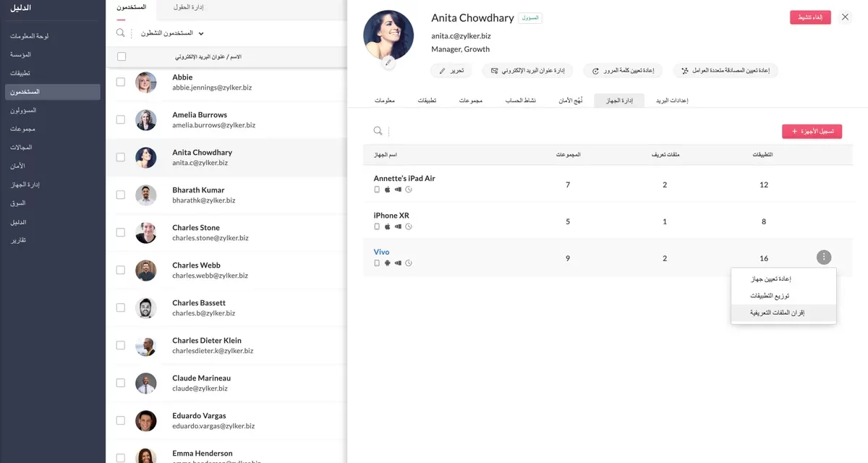Click the clock icon under Vivo
Image resolution: width=868 pixels, height=463 pixels.
click(409, 263)
